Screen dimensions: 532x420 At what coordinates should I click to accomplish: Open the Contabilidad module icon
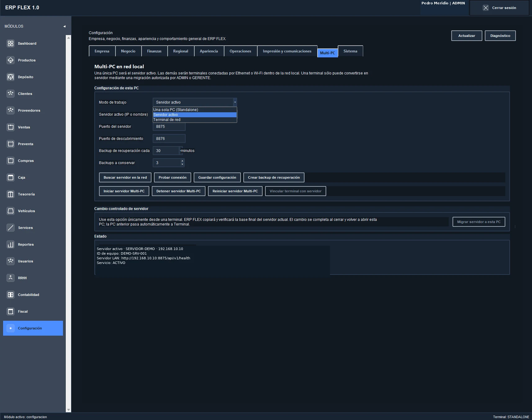[x=11, y=295]
